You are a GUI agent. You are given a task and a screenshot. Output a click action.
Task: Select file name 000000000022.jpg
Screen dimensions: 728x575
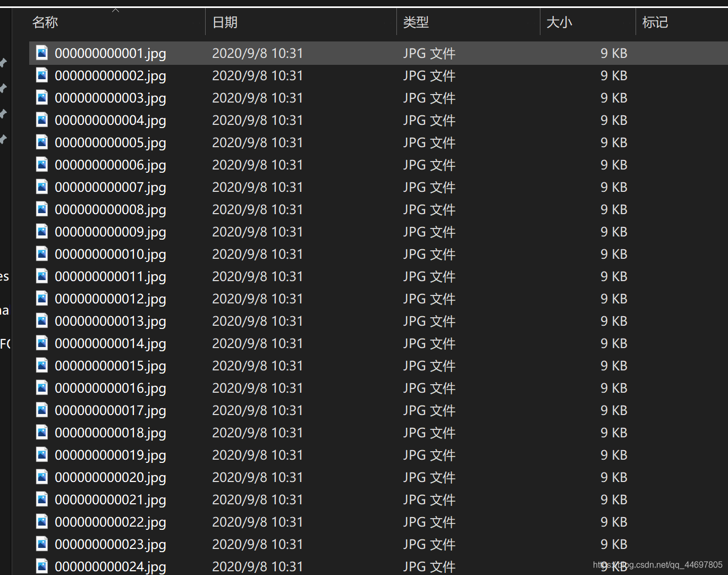[x=111, y=522]
